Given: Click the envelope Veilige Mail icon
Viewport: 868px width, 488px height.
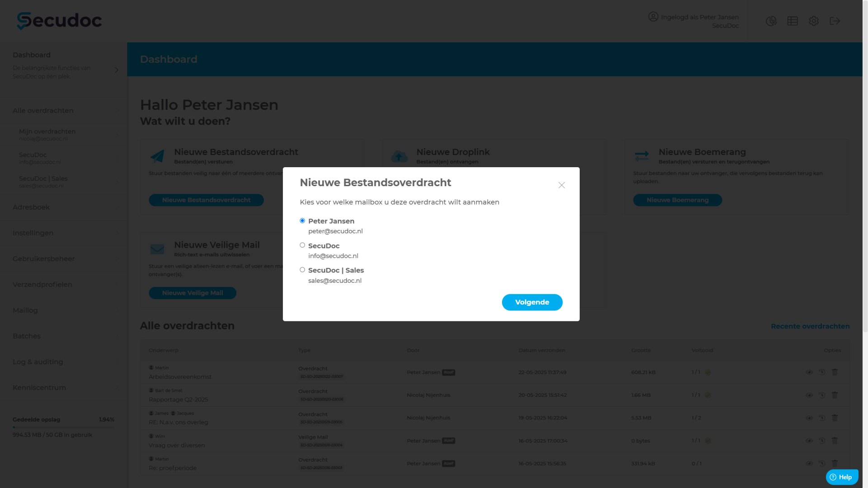Looking at the screenshot, I should pyautogui.click(x=157, y=249).
